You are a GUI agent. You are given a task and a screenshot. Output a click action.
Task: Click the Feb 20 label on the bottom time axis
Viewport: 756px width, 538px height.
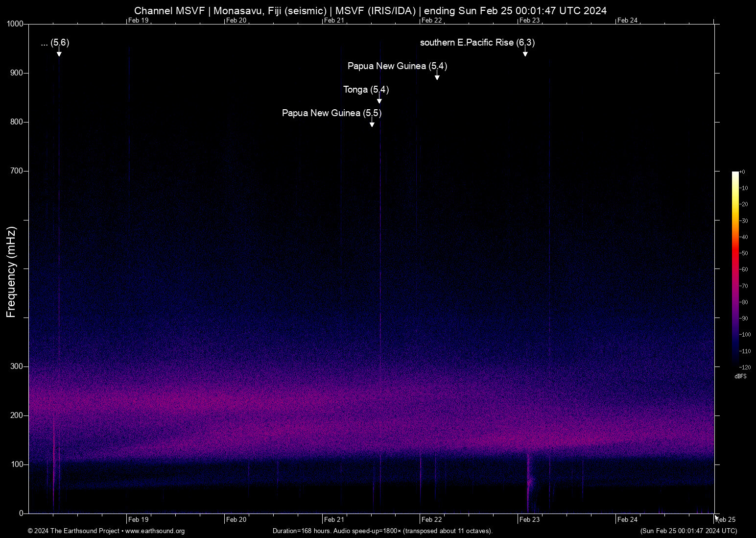tap(236, 519)
